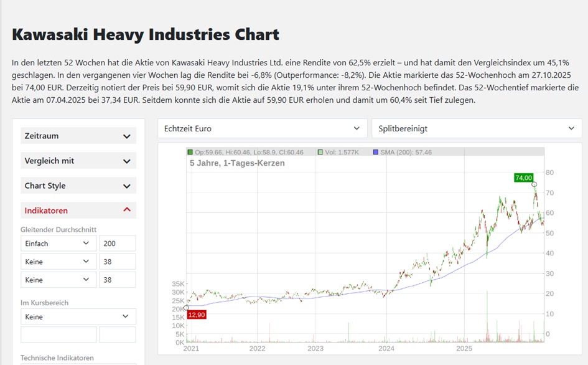The image size is (588, 365).
Task: Click the circle marker at the chart high
Action: coord(534,185)
